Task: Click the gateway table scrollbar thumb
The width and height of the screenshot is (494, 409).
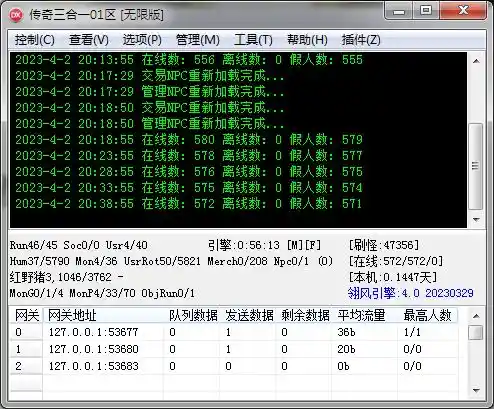Action: tap(476, 333)
